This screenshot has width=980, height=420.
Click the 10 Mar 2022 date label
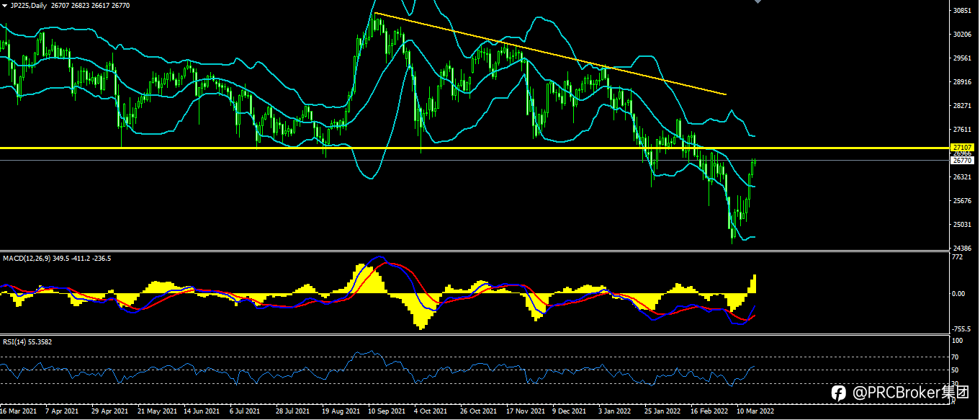755,411
